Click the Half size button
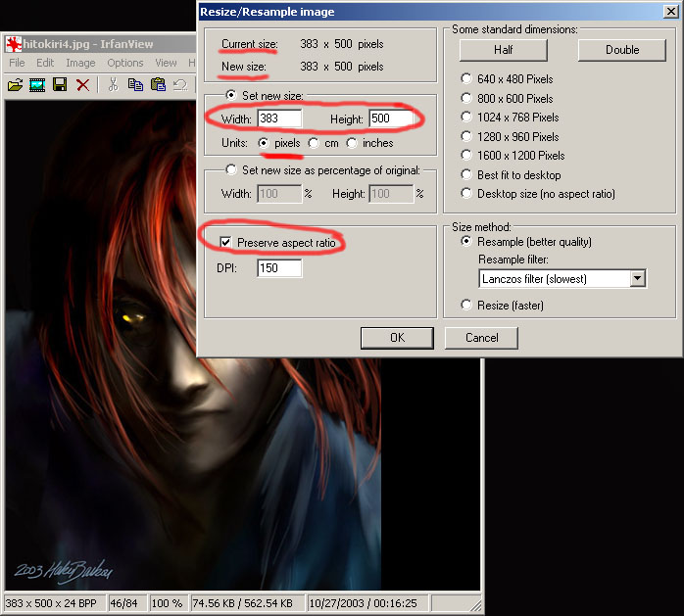Viewport: 684px width, 616px height. point(503,50)
